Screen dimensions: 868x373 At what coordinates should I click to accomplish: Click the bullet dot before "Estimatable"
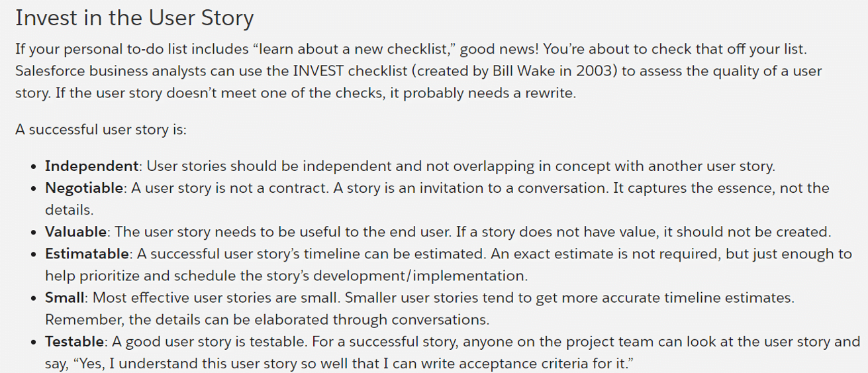pyautogui.click(x=34, y=254)
